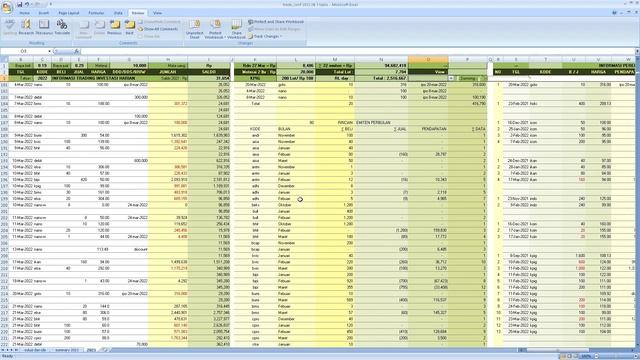Click Unprotect Sheet
The height and width of the screenshot is (360, 640).
pos(195,29)
